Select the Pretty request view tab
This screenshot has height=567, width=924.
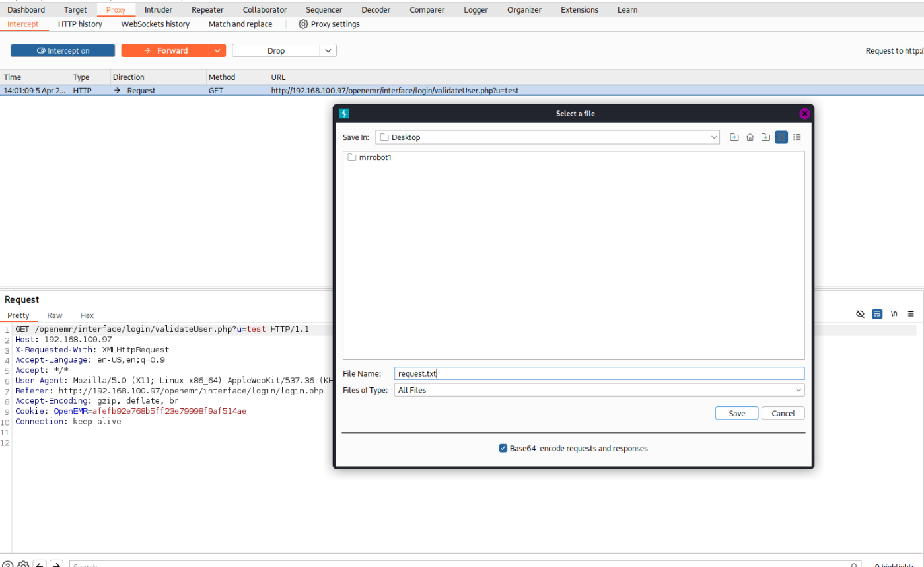pyautogui.click(x=18, y=315)
